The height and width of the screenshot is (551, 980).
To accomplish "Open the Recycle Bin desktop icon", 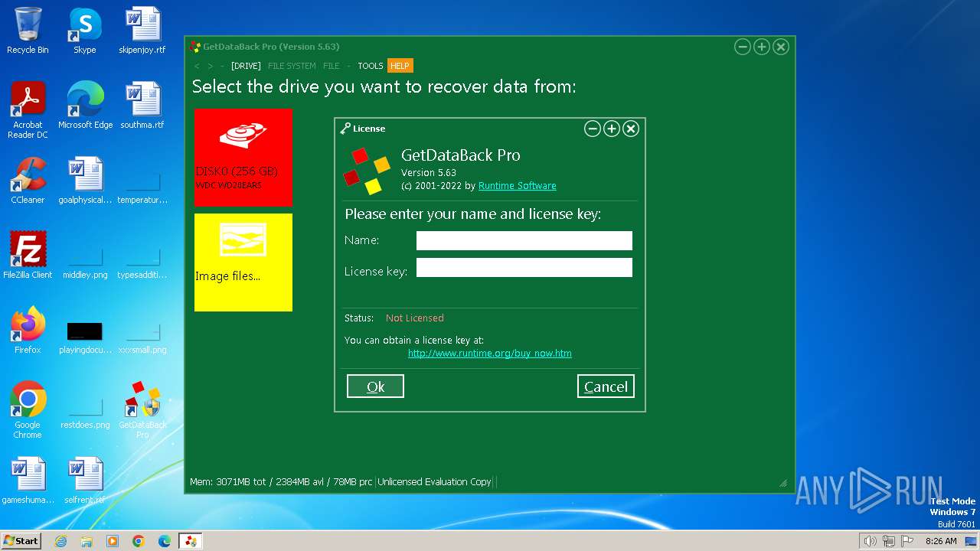I will click(28, 31).
